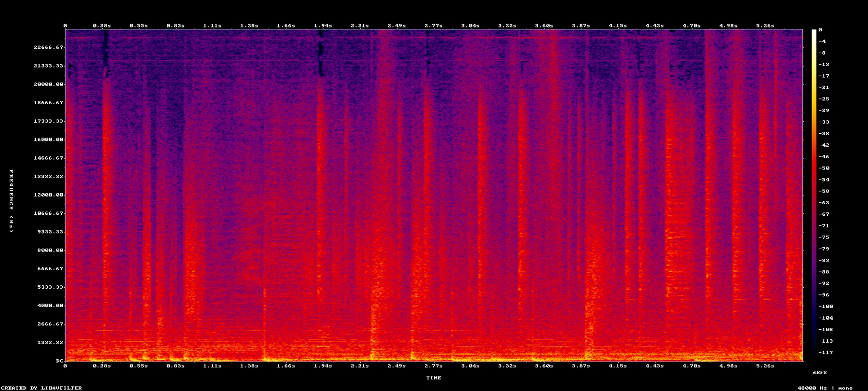Click 2.49s on the bottom time axis
Screen dimensions: 868x391
click(x=396, y=366)
